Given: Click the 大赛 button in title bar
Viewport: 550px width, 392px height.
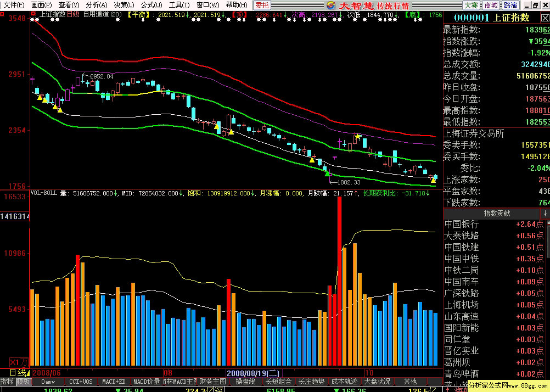Looking at the screenshot, I should click(471, 5).
